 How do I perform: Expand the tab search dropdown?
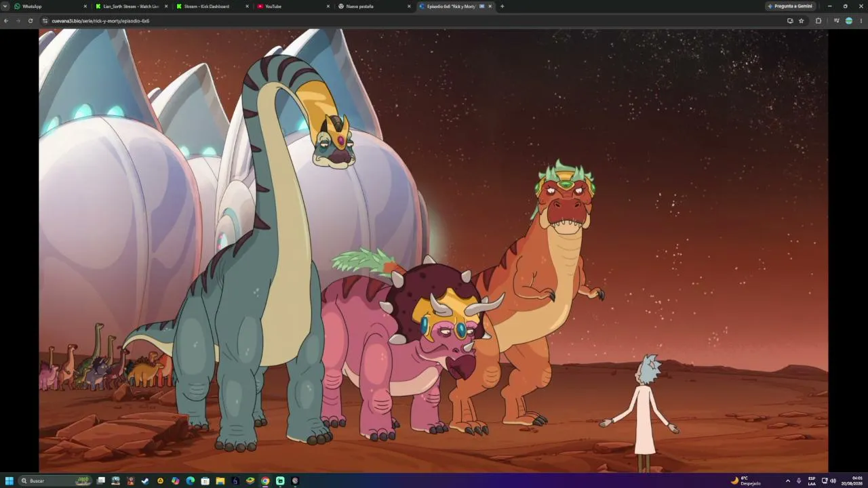pos(5,6)
